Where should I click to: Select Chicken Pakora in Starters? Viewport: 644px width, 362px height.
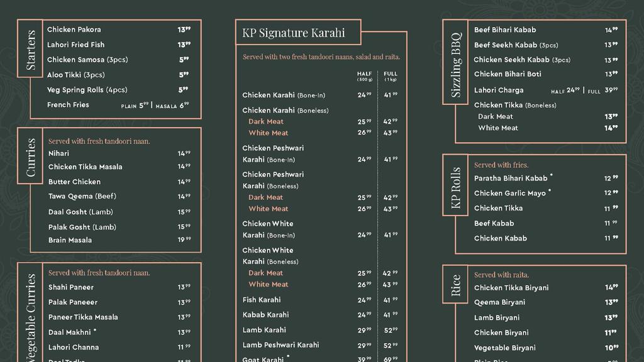click(74, 30)
